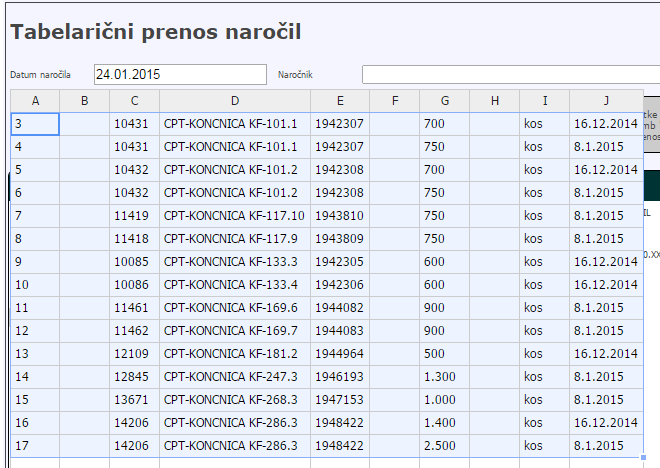Click the quantity cell showing 1.300
This screenshot has width=660, height=468.
(x=445, y=376)
